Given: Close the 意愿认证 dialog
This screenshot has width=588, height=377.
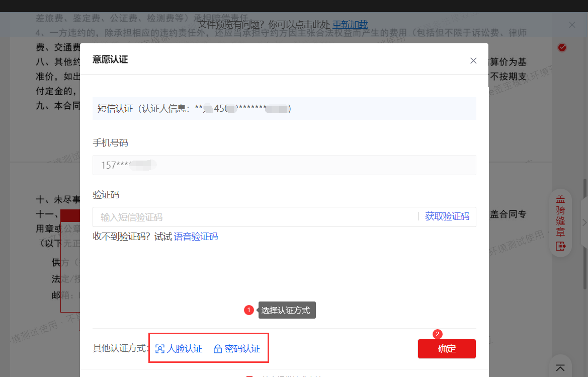Looking at the screenshot, I should [x=473, y=61].
